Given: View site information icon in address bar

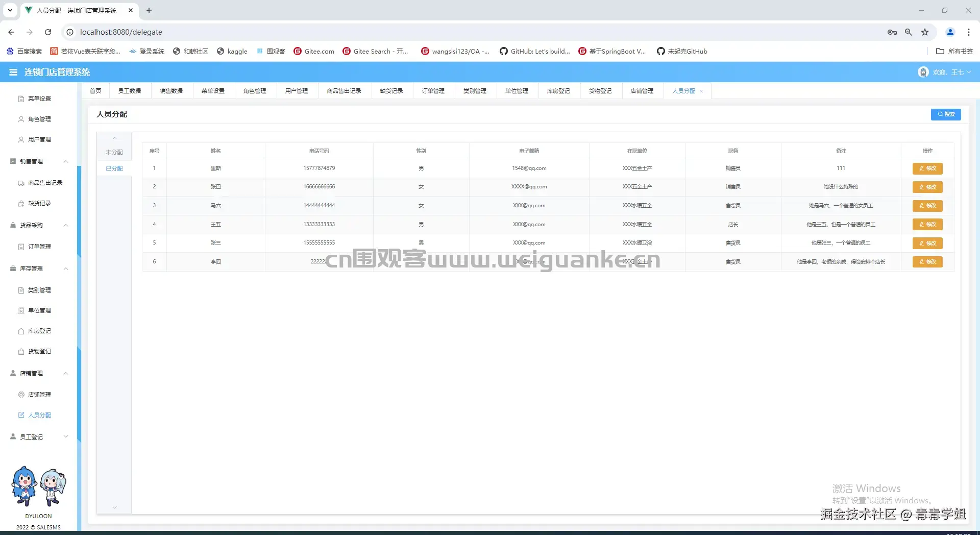Looking at the screenshot, I should pyautogui.click(x=70, y=32).
